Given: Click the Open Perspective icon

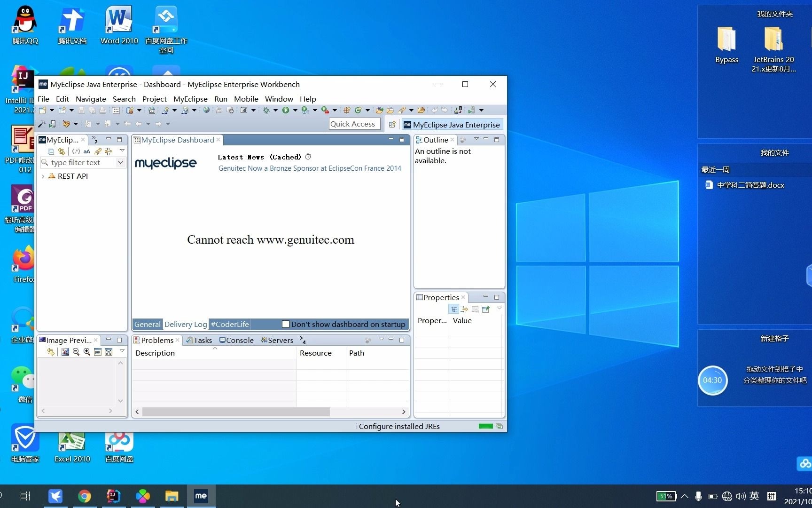Looking at the screenshot, I should pos(392,125).
